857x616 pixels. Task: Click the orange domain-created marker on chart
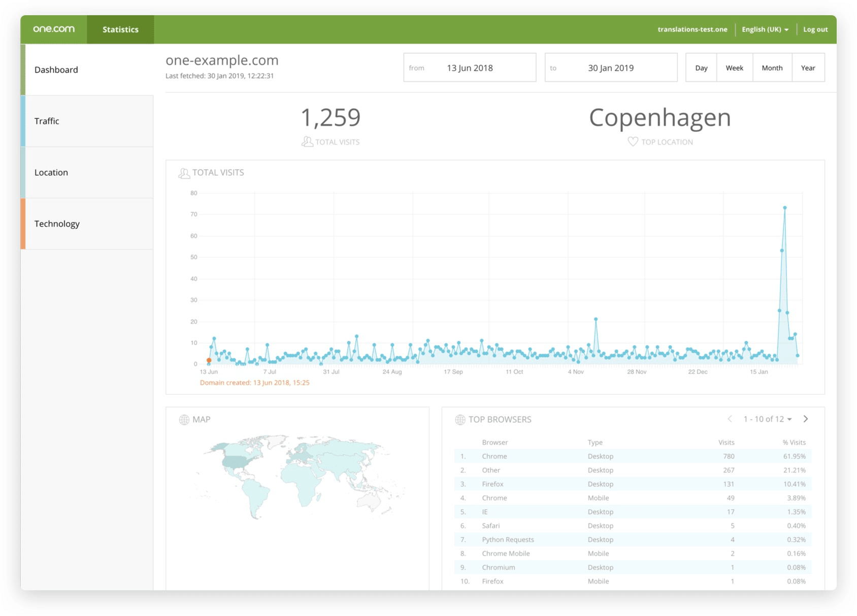[209, 360]
